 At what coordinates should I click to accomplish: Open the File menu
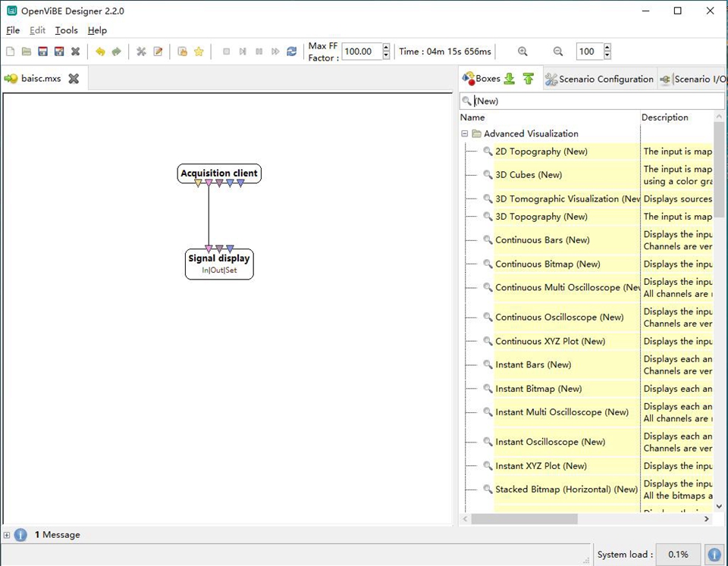13,30
